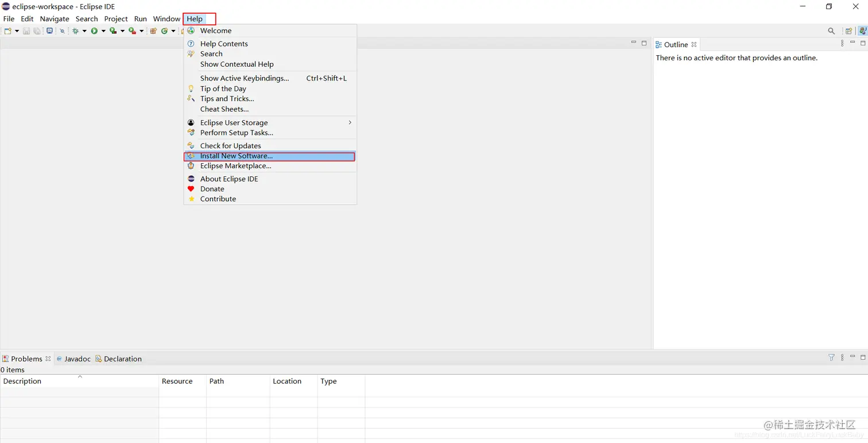The image size is (868, 443).
Task: Open Tips and Tricks entry
Action: pos(270,99)
